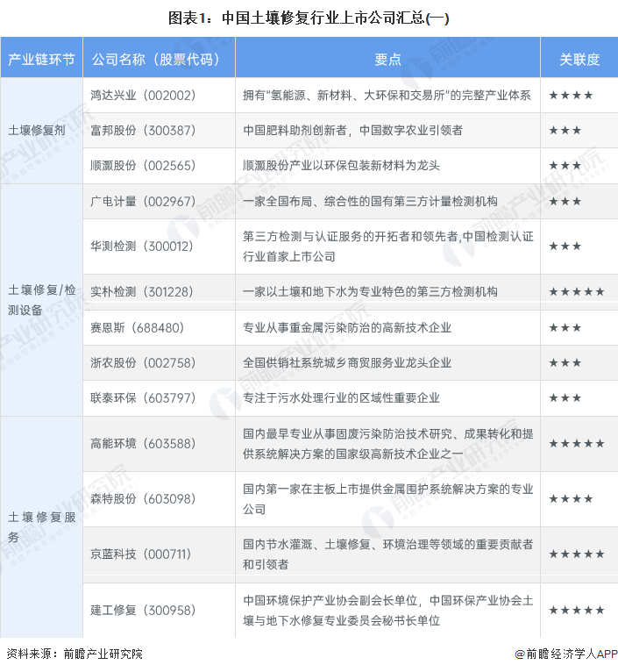Click the three-star rating for 广电计量
The height and width of the screenshot is (672, 618).
(565, 202)
